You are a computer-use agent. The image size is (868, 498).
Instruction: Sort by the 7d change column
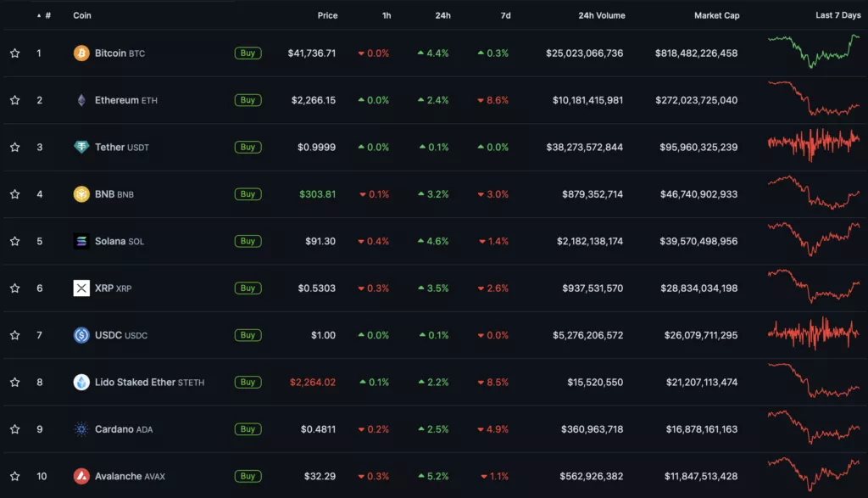click(x=504, y=15)
